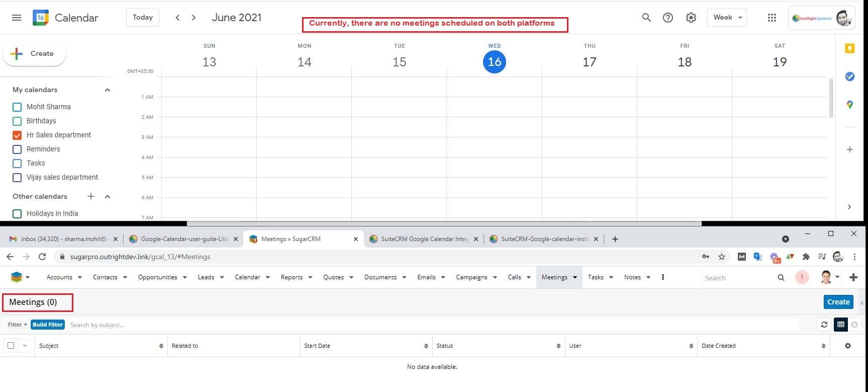The image size is (868, 392).
Task: Refresh the Meetings list view
Action: 824,325
